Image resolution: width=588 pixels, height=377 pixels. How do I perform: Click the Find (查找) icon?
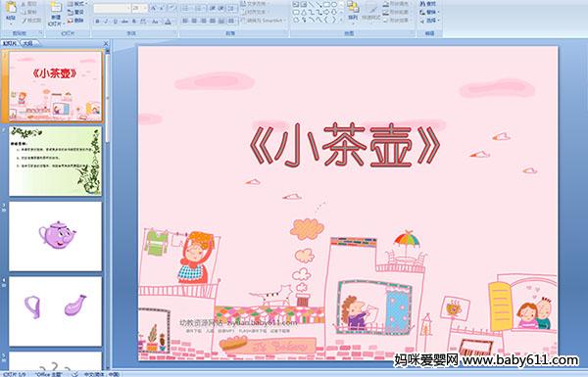click(428, 4)
